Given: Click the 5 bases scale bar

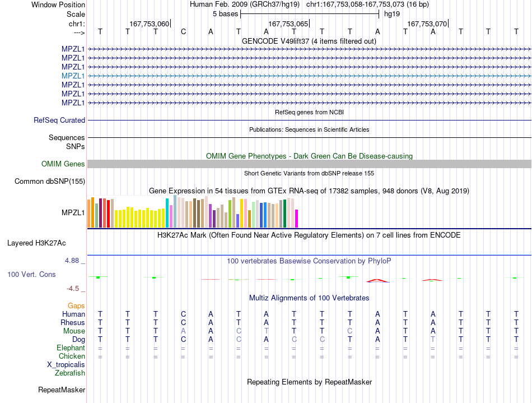Looking at the screenshot, I should 310,14.
